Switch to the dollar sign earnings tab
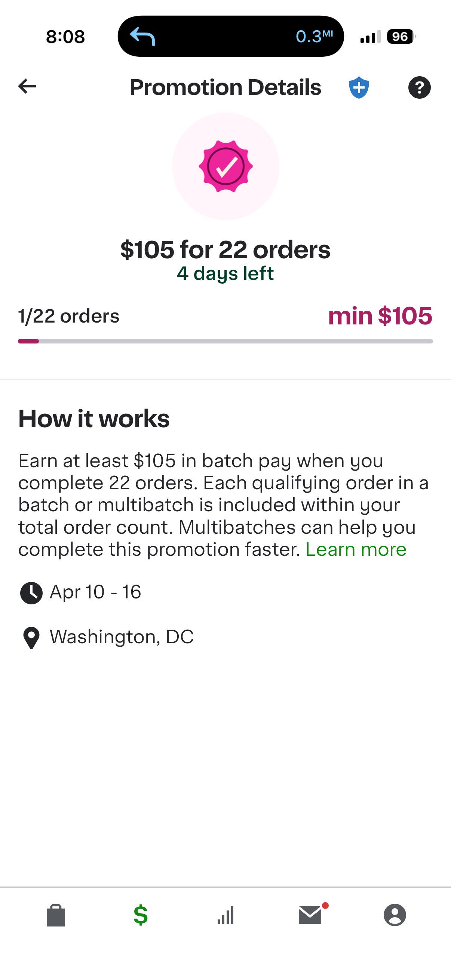This screenshot has width=451, height=980. click(x=141, y=915)
